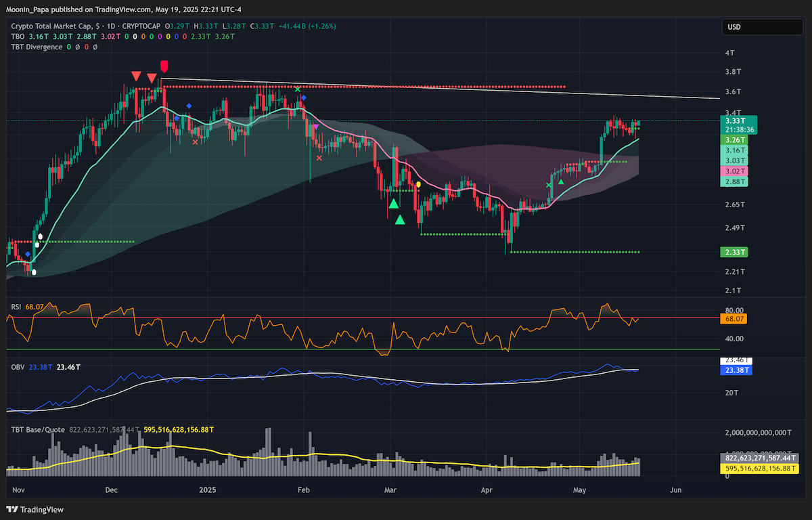Screen dimensions: 812x520
Task: Click the yellow dot marker in March
Action: pyautogui.click(x=419, y=184)
